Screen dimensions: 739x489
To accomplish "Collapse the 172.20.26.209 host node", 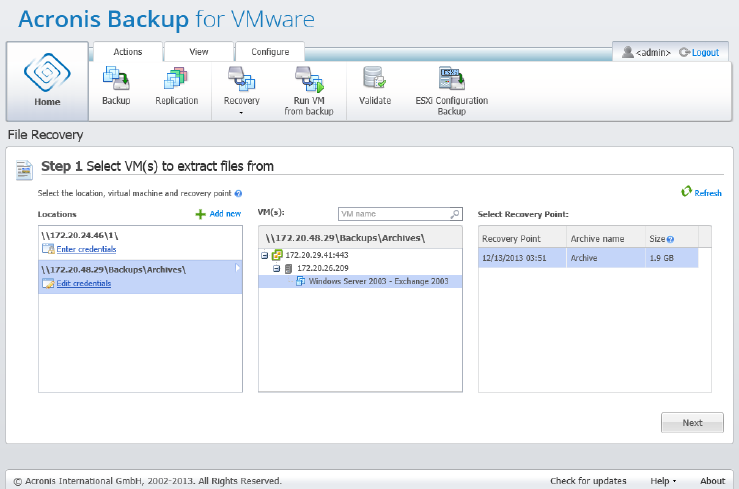I will coord(277,269).
